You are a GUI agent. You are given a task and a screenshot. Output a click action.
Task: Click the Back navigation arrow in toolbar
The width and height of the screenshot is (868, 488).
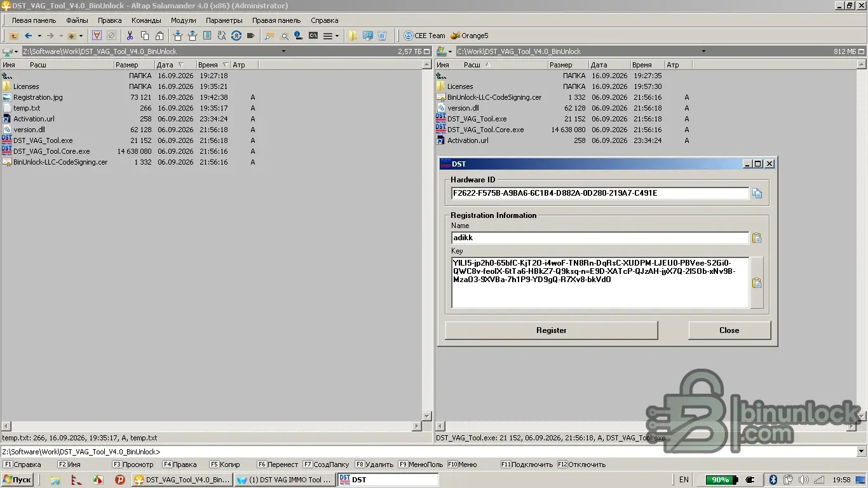(x=28, y=36)
